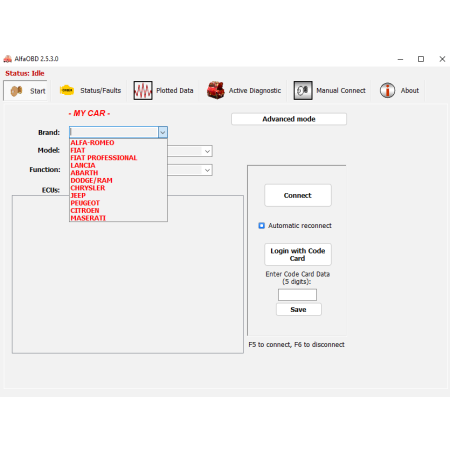Click the Start tab key icon
Screen dimensions: 450x450
[x=16, y=91]
